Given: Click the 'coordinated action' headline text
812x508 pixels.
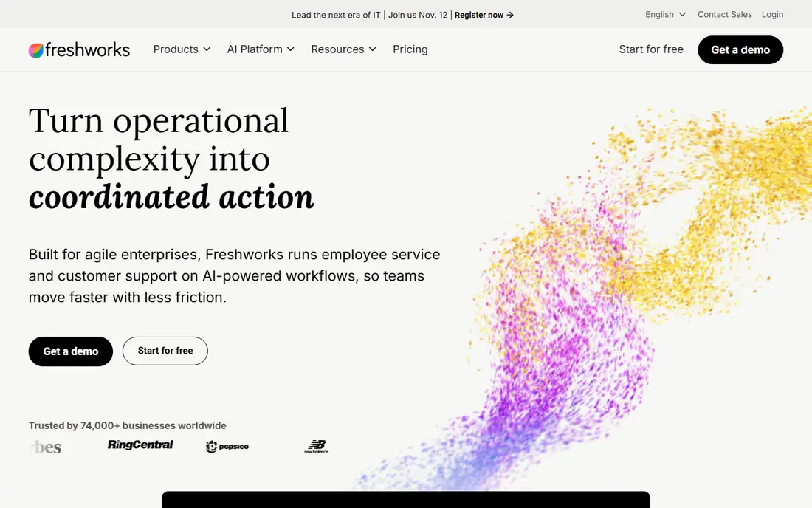Looking at the screenshot, I should coord(171,197).
